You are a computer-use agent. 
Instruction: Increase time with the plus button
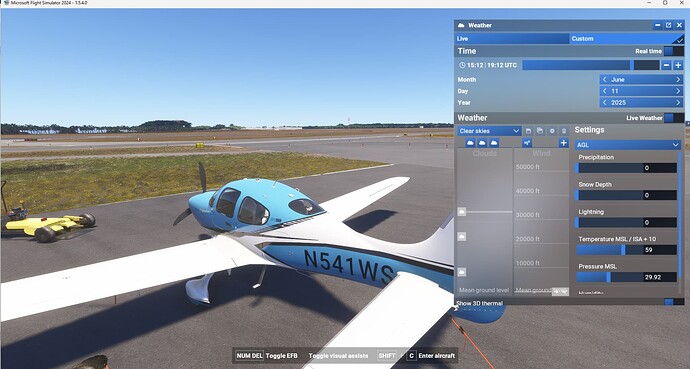coord(678,65)
